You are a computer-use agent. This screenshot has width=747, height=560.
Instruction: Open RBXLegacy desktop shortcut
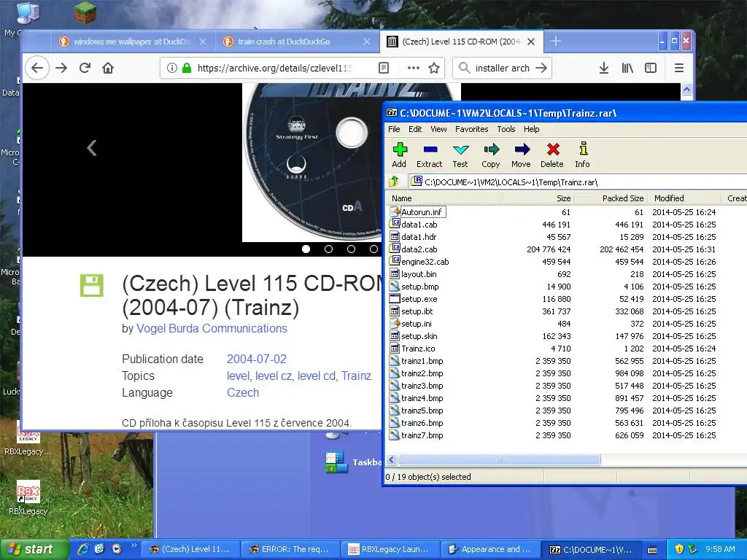(28, 498)
